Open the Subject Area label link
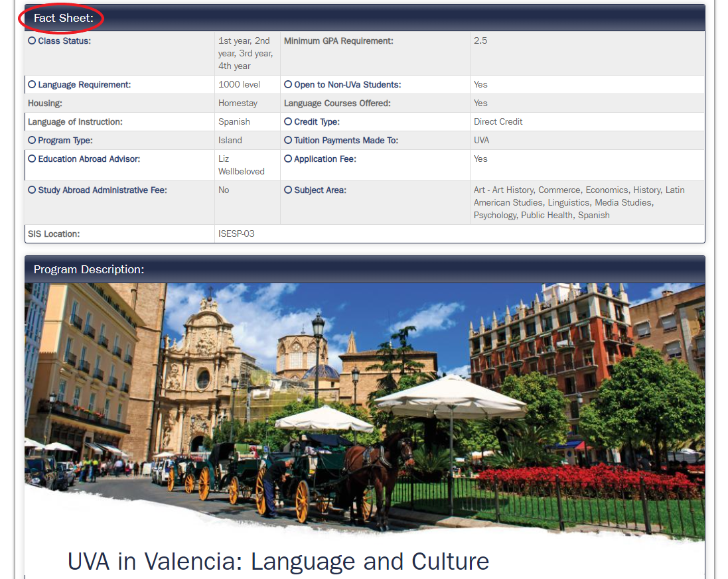The height and width of the screenshot is (579, 728). point(321,190)
